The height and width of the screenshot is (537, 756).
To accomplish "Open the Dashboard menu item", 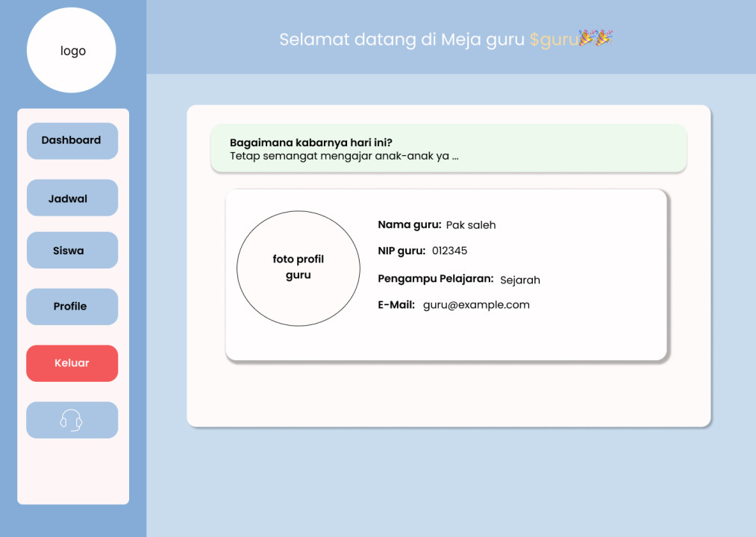I will point(72,141).
